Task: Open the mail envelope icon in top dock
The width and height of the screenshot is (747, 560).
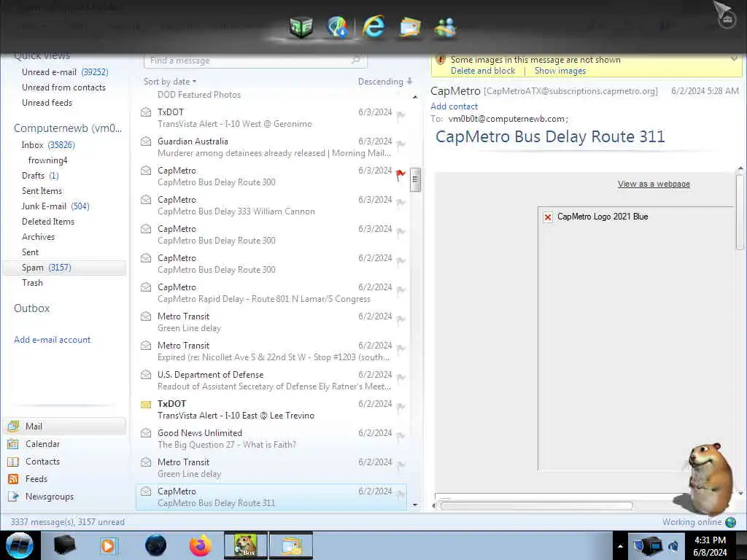Action: click(x=410, y=27)
